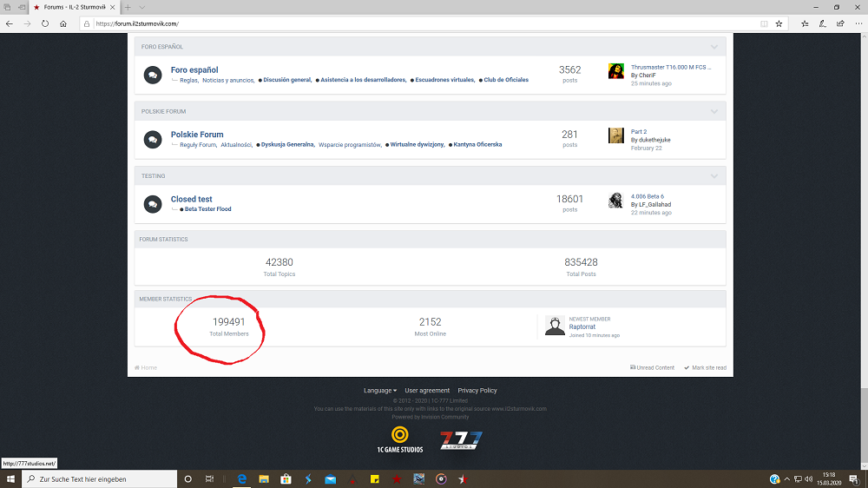The image size is (868, 488).
Task: Open Club de Oficiales subforum
Action: pyautogui.click(x=506, y=80)
